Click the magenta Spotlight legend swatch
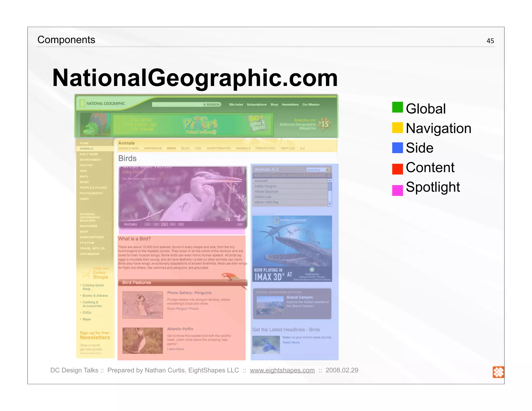Screen dimensions: 532x411 pyautogui.click(x=397, y=190)
